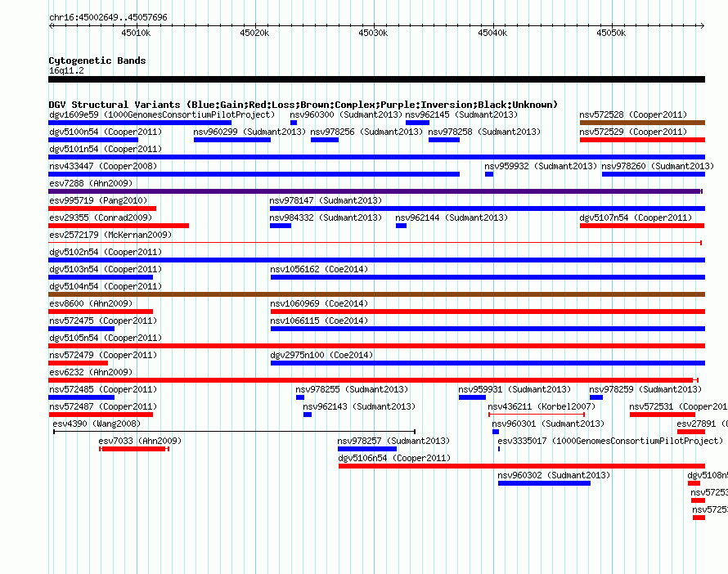
Task: Click the nsv572479 (Cooper2011) label
Action: [x=103, y=355]
